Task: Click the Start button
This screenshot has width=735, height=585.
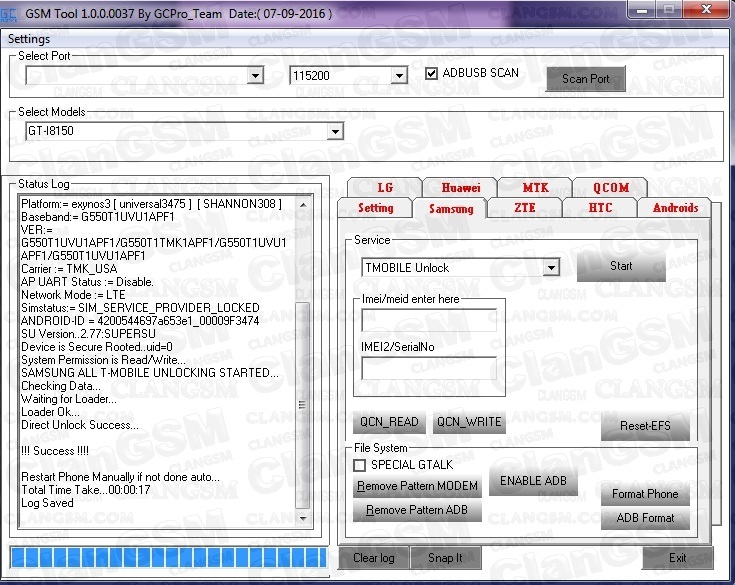Action: (621, 266)
